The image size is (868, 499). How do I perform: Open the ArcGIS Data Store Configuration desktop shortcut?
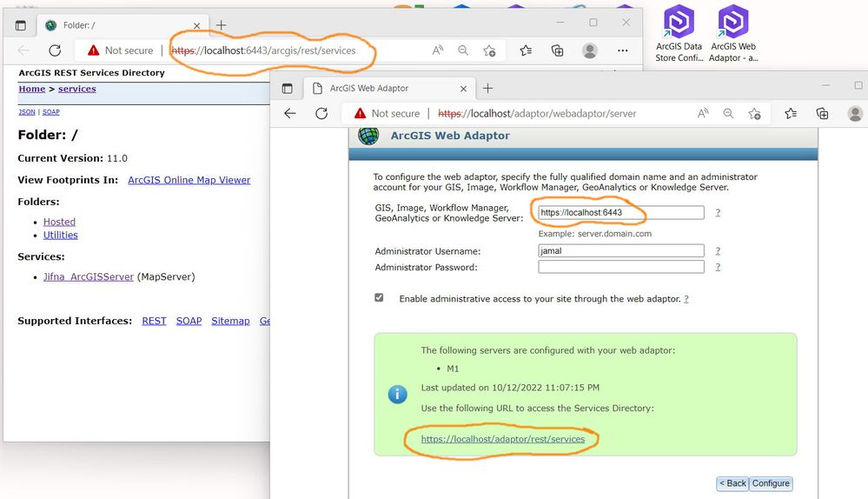pos(679,33)
